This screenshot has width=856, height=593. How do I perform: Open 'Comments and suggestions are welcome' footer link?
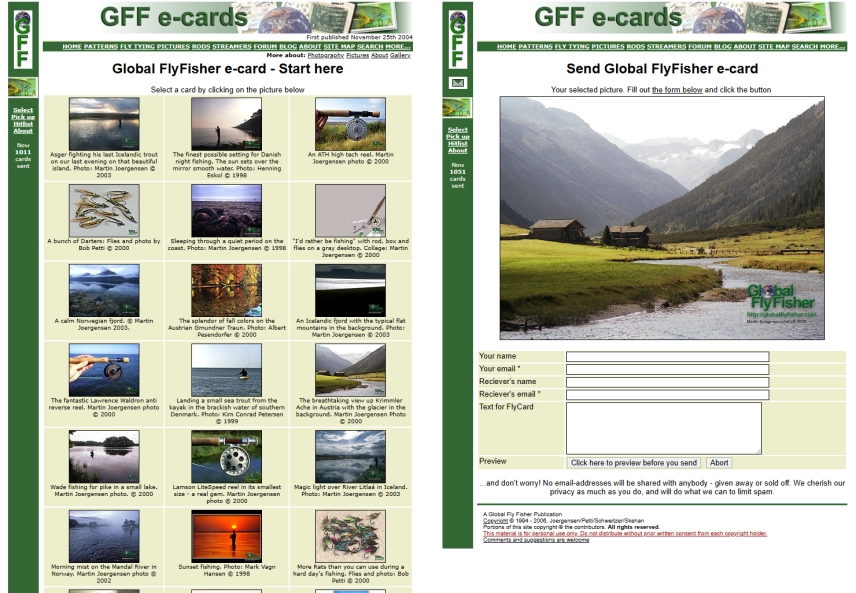pyautogui.click(x=536, y=540)
